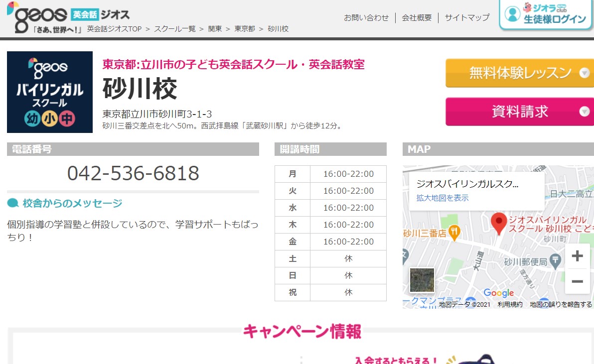Viewport: 594px width, 364px height.
Task: Click the 無料体験レッスン button
Action: point(520,73)
